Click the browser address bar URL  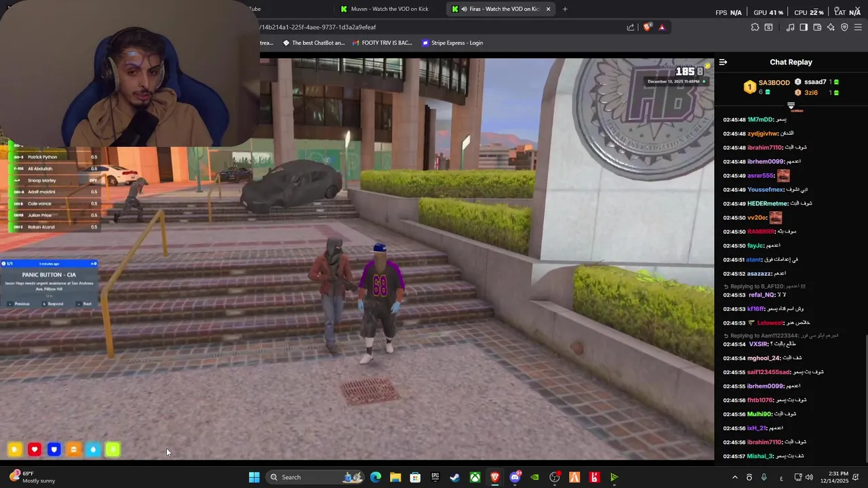tap(318, 27)
